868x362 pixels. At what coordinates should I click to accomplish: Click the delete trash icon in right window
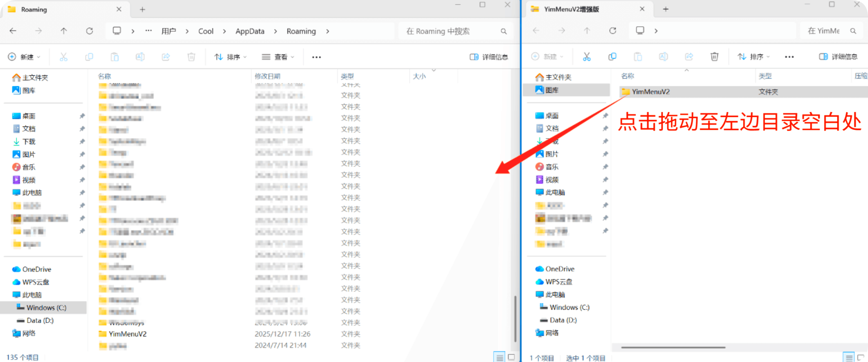point(714,57)
